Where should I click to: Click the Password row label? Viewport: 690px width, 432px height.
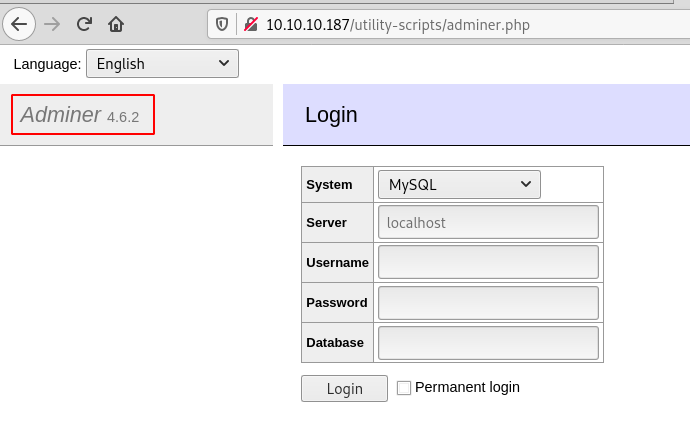point(337,303)
